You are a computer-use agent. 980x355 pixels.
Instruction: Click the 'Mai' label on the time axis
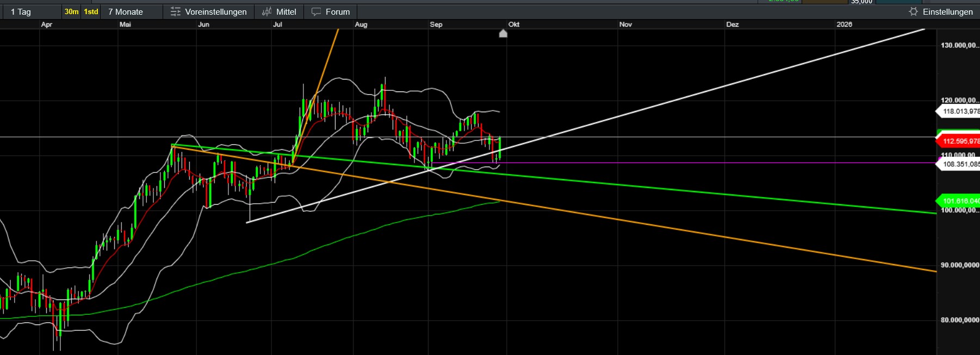tap(125, 25)
